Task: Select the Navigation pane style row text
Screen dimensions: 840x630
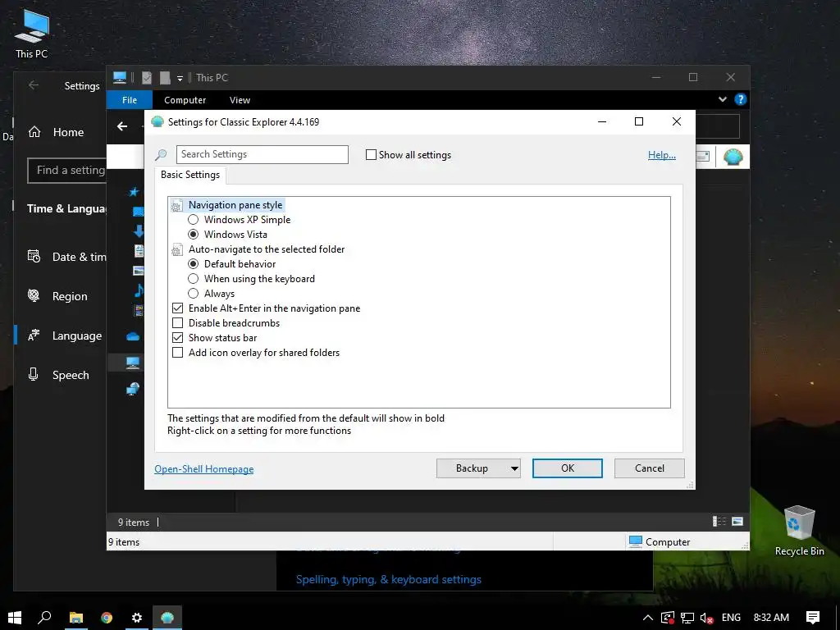Action: [235, 205]
